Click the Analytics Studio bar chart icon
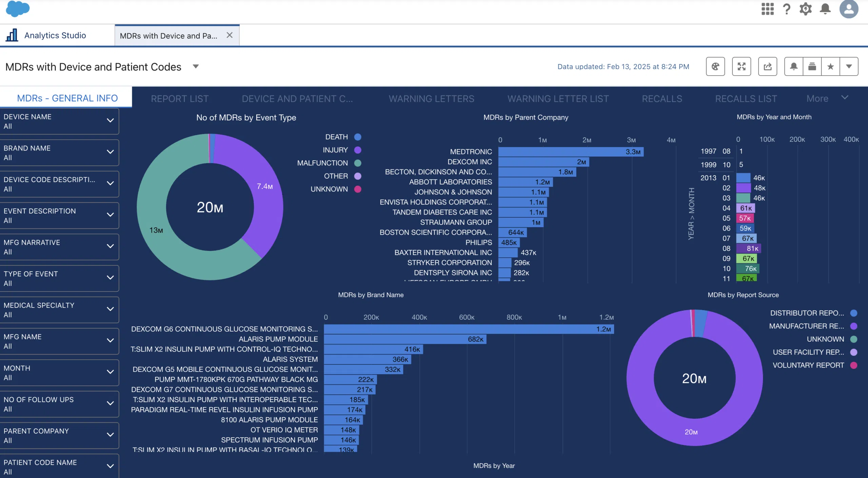The image size is (868, 478). click(12, 35)
